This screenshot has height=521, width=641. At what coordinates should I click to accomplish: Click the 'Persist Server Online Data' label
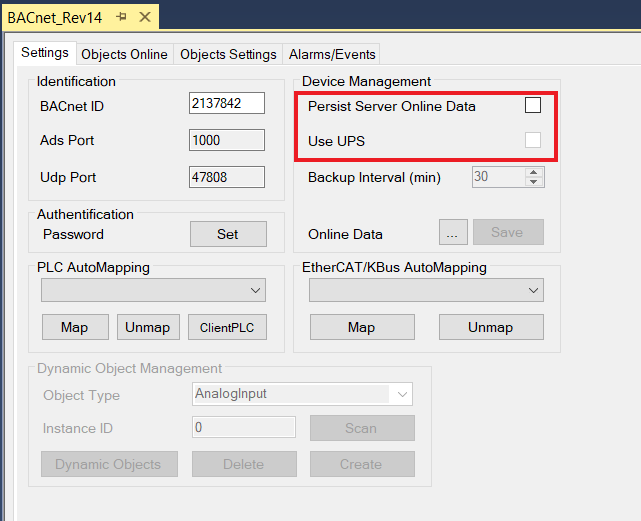click(x=392, y=106)
